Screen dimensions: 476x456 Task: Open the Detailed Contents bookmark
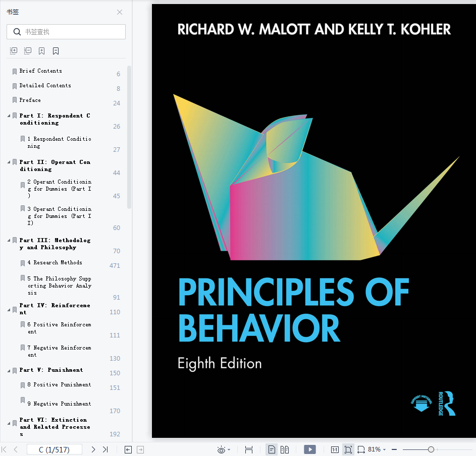(x=45, y=86)
